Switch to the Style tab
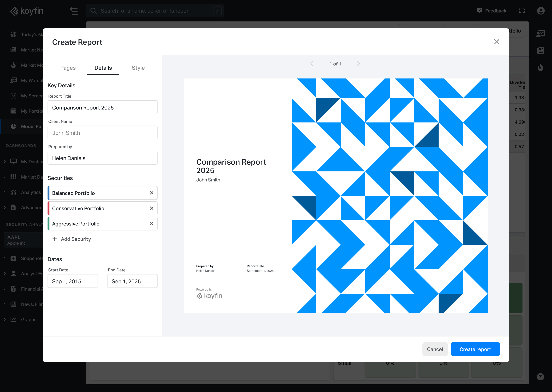This screenshot has width=552, height=392. point(138,68)
